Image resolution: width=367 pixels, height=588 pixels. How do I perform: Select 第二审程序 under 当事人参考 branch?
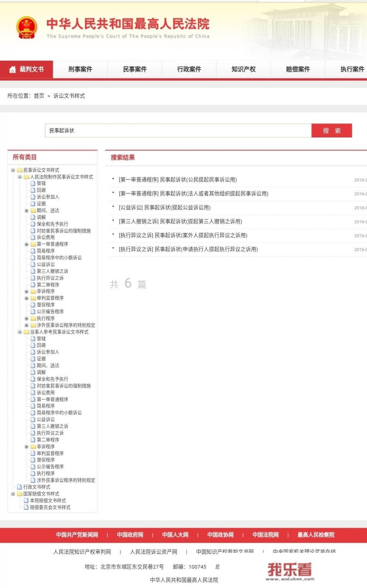tap(48, 440)
